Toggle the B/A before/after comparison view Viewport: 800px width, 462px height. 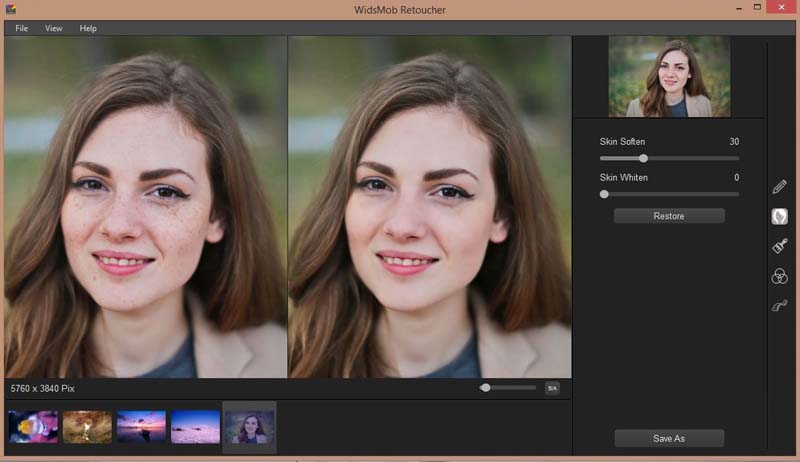tap(552, 388)
